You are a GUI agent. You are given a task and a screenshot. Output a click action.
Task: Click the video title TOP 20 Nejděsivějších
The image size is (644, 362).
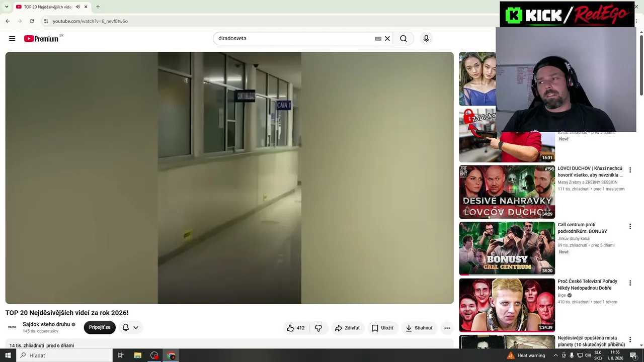pos(67,313)
